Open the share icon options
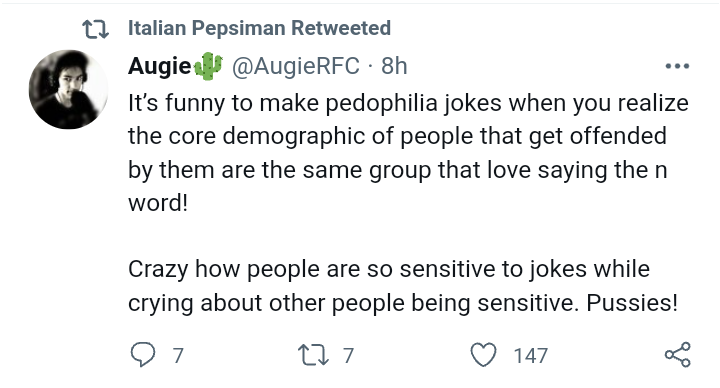This screenshot has width=720, height=388. pyautogui.click(x=678, y=354)
